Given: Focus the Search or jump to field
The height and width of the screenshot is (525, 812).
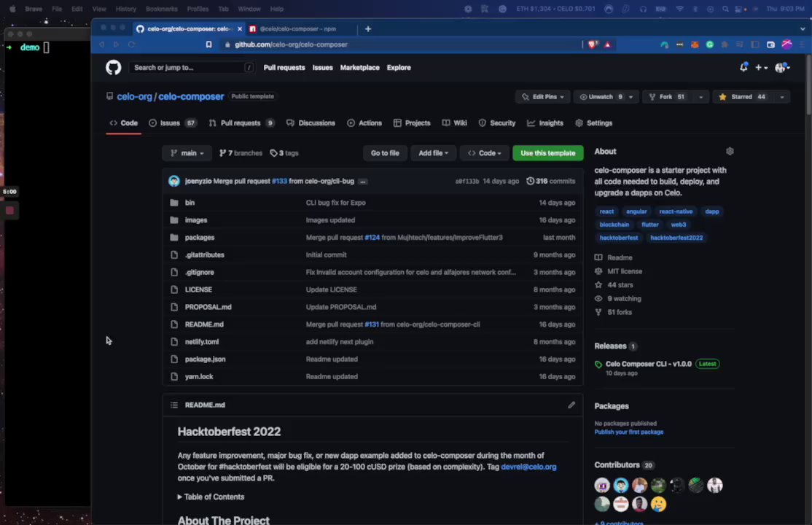Looking at the screenshot, I should tap(192, 67).
